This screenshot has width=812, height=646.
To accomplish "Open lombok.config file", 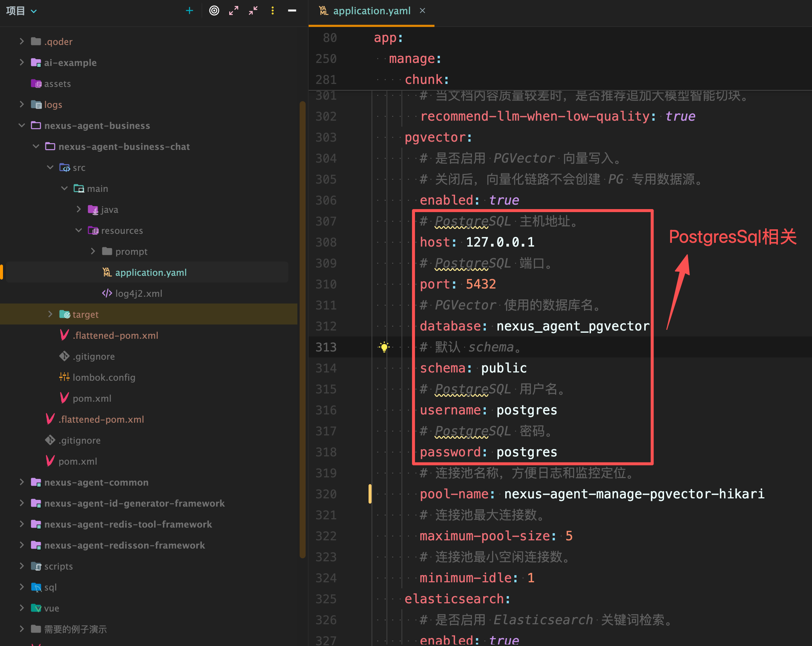I will click(104, 377).
